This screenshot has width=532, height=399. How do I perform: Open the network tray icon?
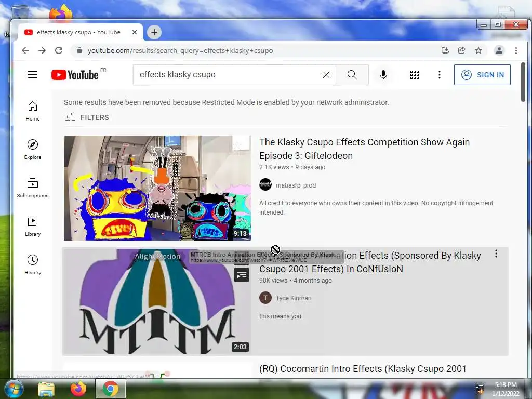tap(480, 389)
